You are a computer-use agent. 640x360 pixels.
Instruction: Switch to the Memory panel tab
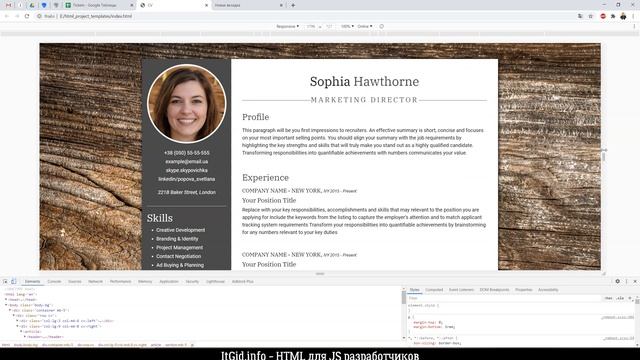[x=145, y=282]
